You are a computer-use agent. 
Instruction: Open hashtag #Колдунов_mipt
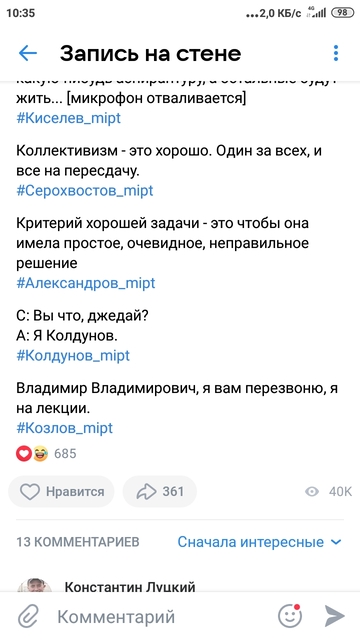pos(73,356)
